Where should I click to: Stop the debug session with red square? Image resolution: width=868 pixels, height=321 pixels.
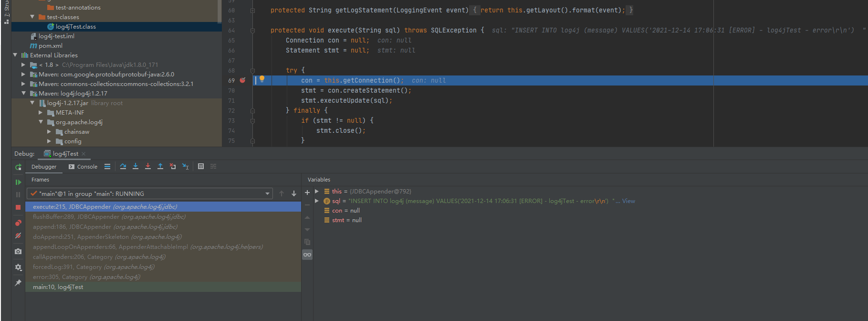point(18,207)
